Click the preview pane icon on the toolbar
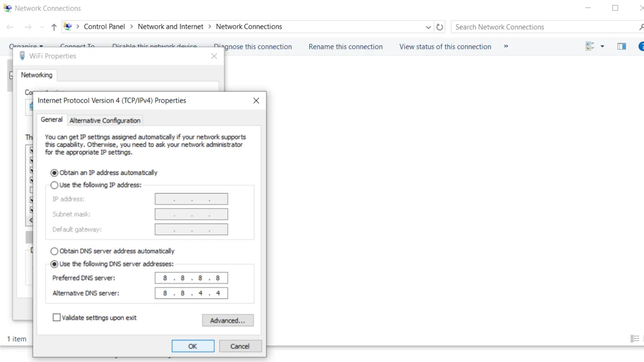The width and height of the screenshot is (644, 362). coord(621,46)
